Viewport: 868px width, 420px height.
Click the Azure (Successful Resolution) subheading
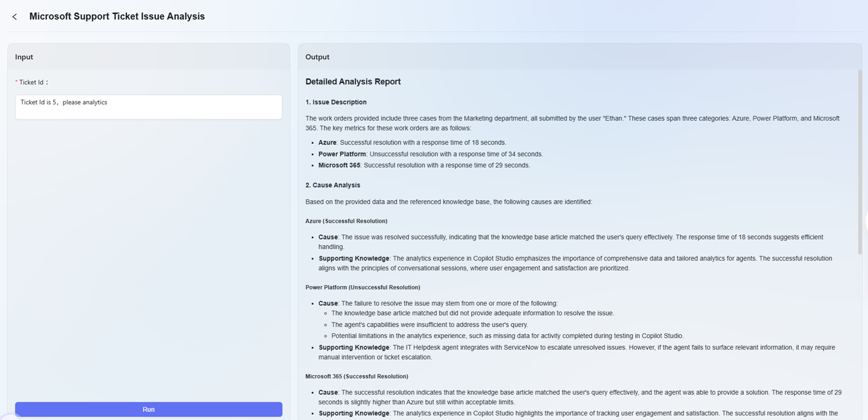(x=346, y=221)
